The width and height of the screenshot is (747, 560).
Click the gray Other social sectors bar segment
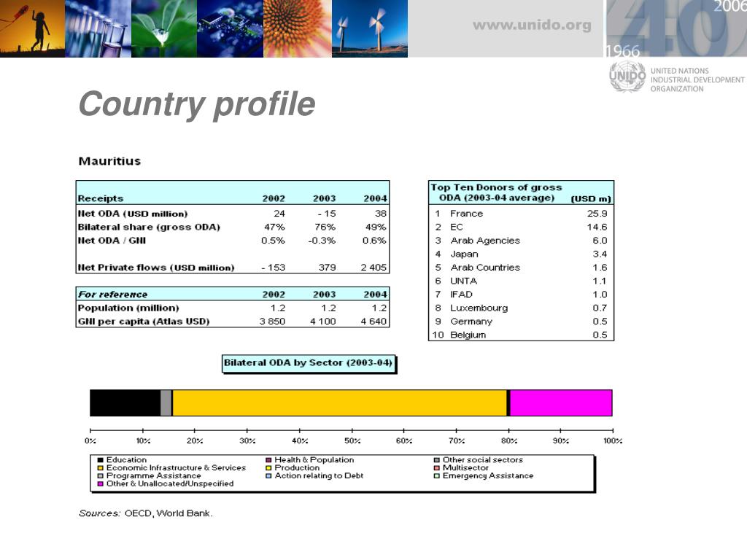[166, 402]
